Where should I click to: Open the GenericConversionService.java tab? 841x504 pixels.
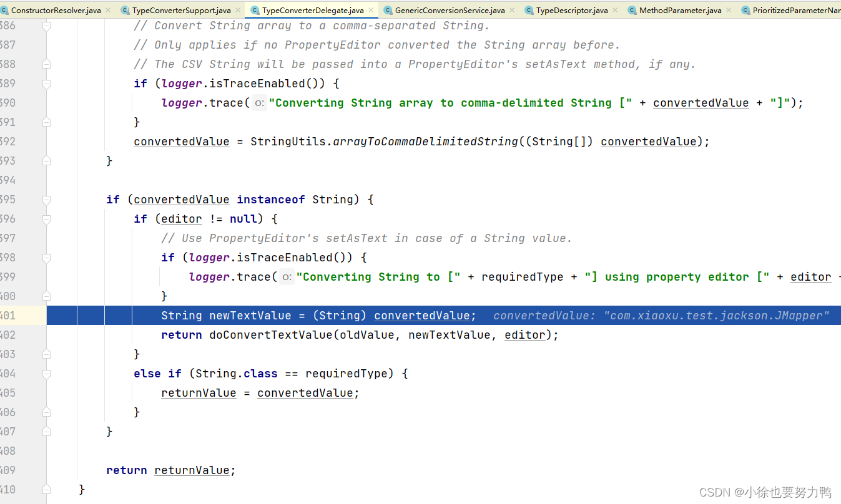pyautogui.click(x=450, y=11)
